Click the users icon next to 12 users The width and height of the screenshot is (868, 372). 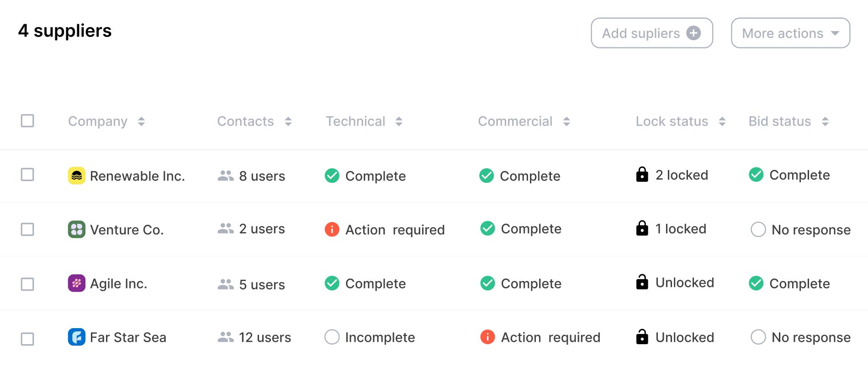226,337
